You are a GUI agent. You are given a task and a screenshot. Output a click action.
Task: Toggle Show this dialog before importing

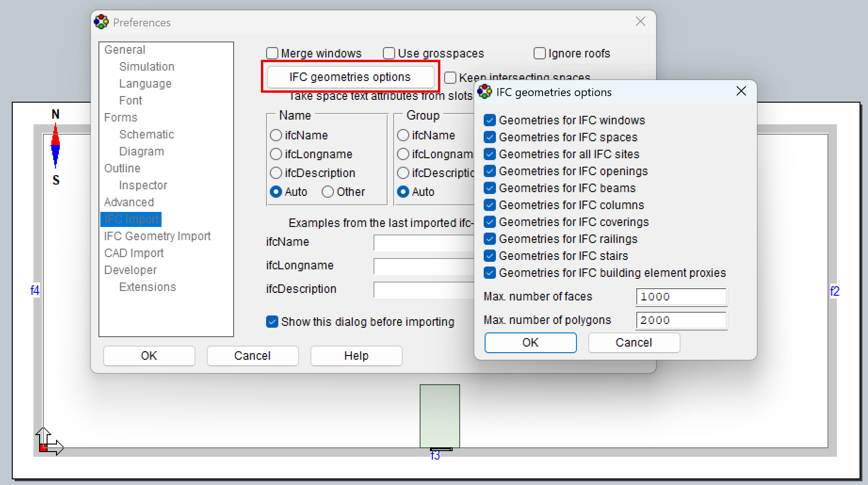click(x=272, y=322)
